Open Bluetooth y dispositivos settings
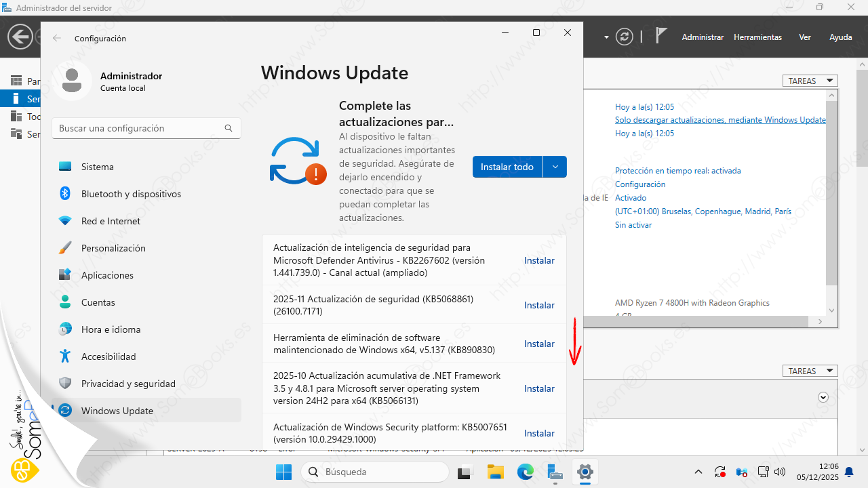868x488 pixels. pos(131,194)
